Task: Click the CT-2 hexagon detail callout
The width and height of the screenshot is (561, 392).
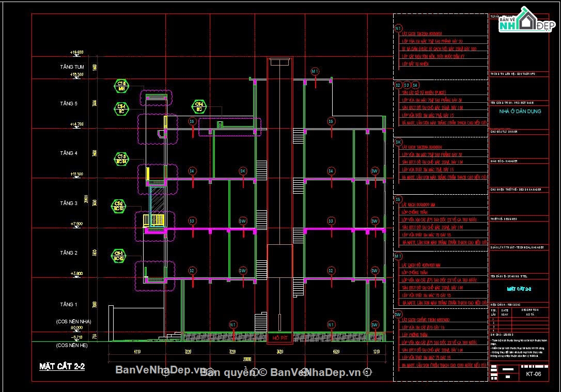Action: pyautogui.click(x=118, y=207)
